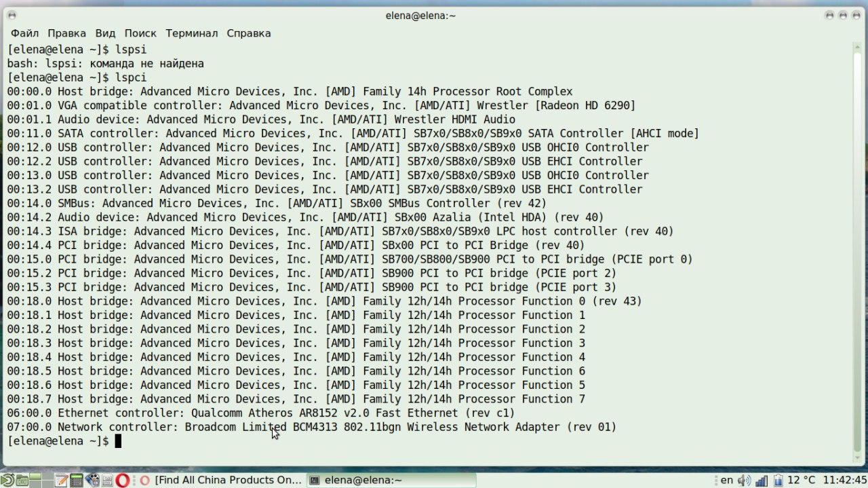Open the Справка menu

pos(248,33)
